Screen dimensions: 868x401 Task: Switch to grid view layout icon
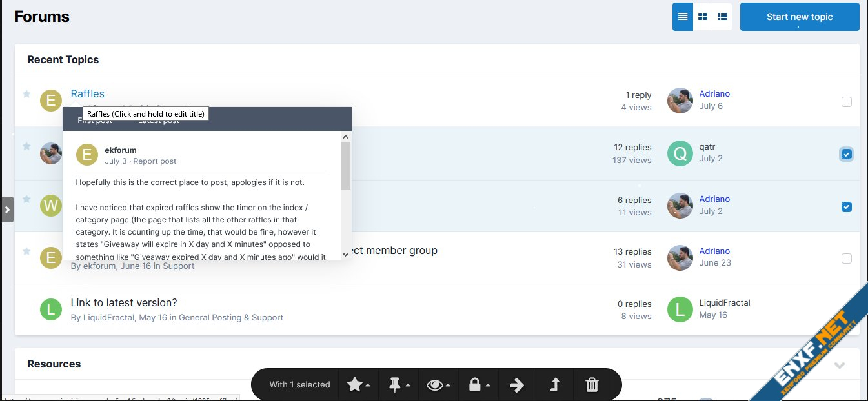click(x=702, y=17)
